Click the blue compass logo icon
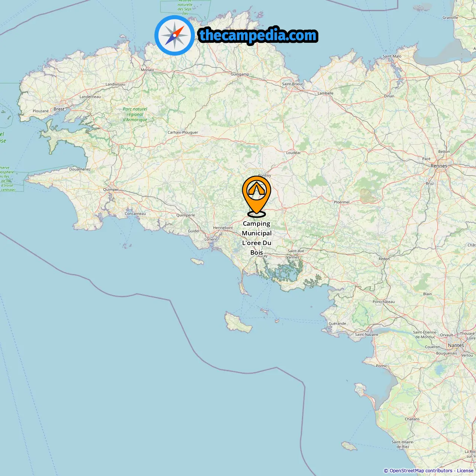The height and width of the screenshot is (476, 476). tap(174, 35)
